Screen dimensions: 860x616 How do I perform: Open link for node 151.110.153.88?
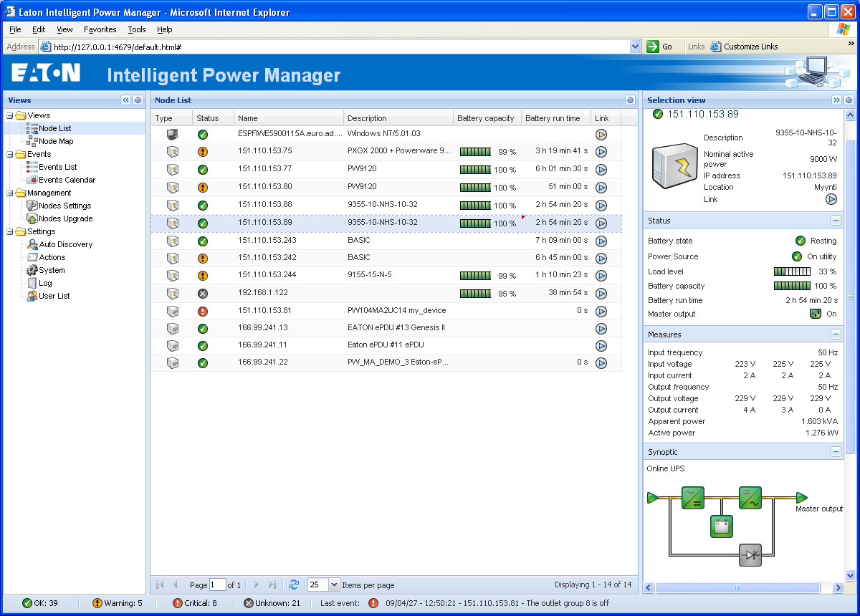coord(601,206)
